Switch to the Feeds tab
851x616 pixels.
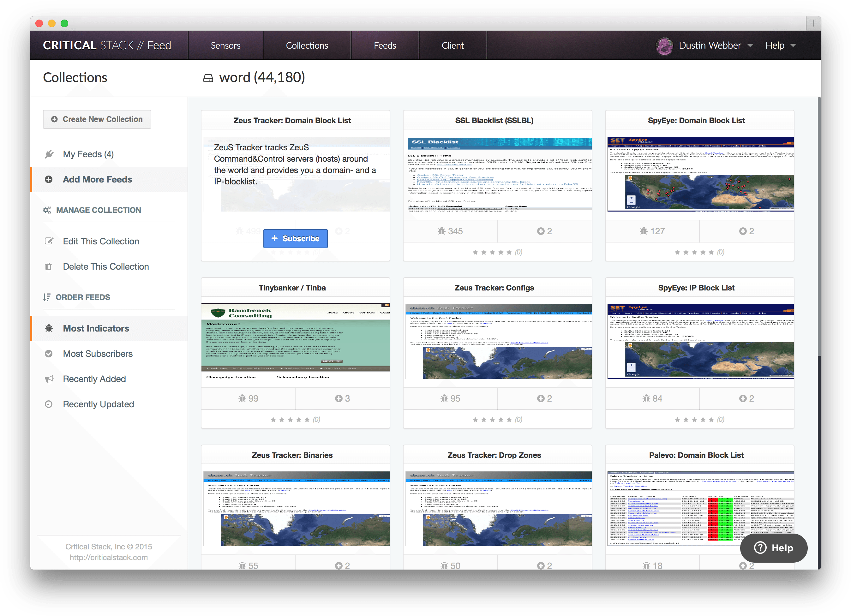(385, 45)
